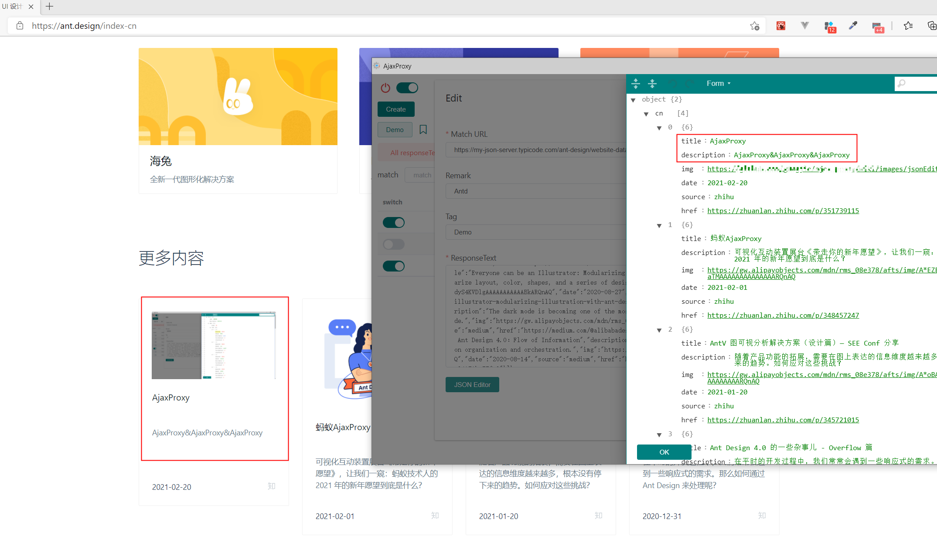Click the Remark field containing Antd
The width and height of the screenshot is (937, 560).
coord(536,191)
